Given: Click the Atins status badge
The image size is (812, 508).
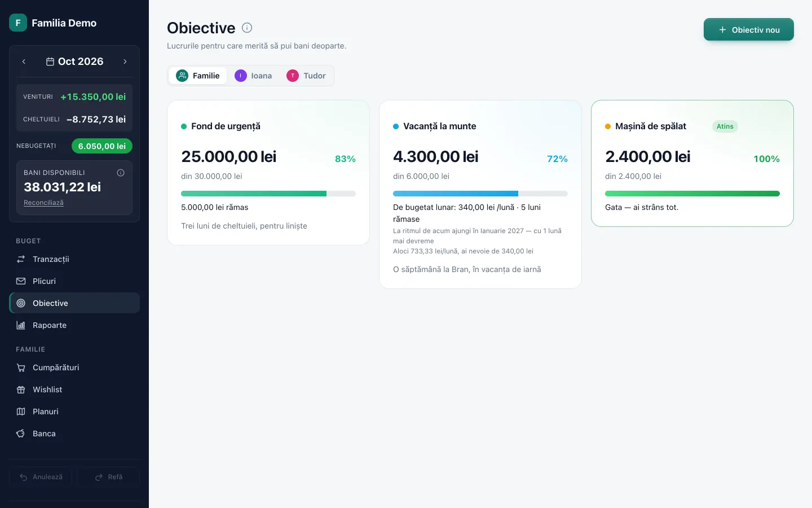Looking at the screenshot, I should click(725, 126).
